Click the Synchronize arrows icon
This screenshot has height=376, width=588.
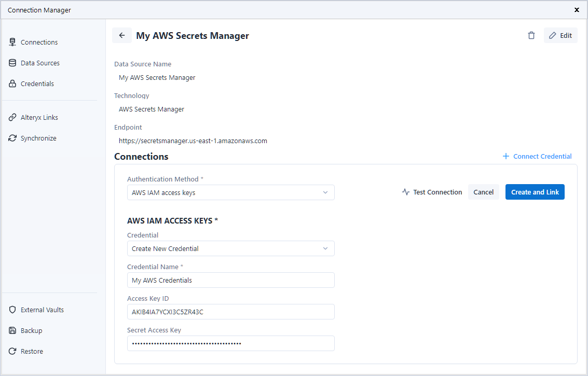[x=12, y=138]
